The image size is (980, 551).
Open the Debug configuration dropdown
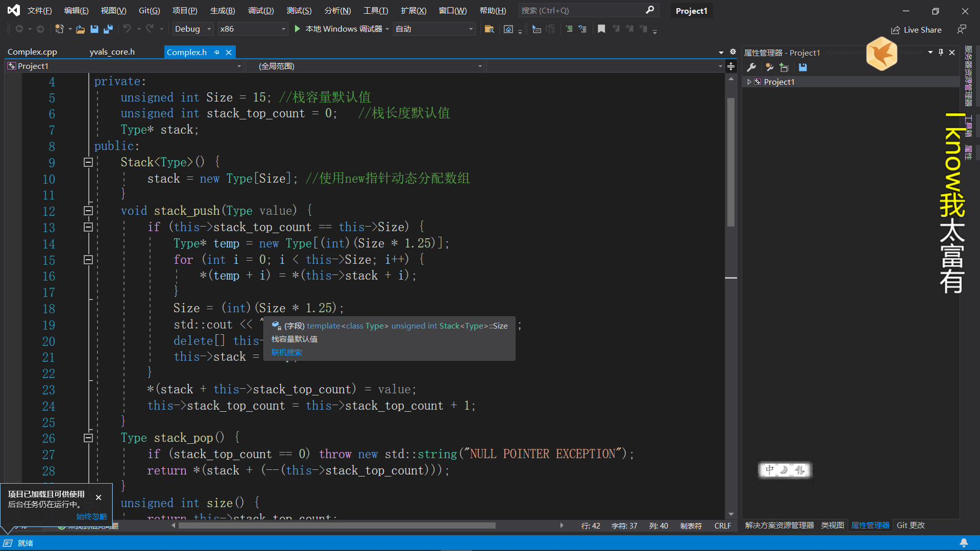[x=193, y=29]
